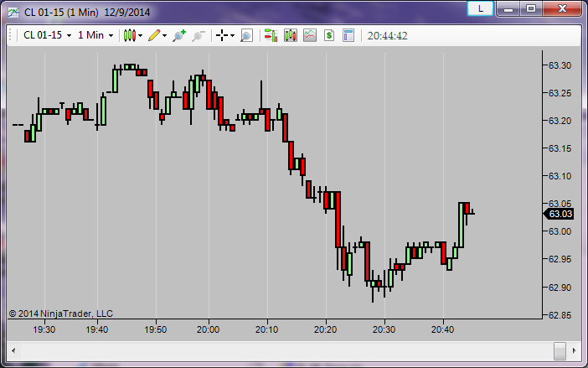The width and height of the screenshot is (588, 368).
Task: Click the 19:30 time axis label
Action: click(44, 329)
